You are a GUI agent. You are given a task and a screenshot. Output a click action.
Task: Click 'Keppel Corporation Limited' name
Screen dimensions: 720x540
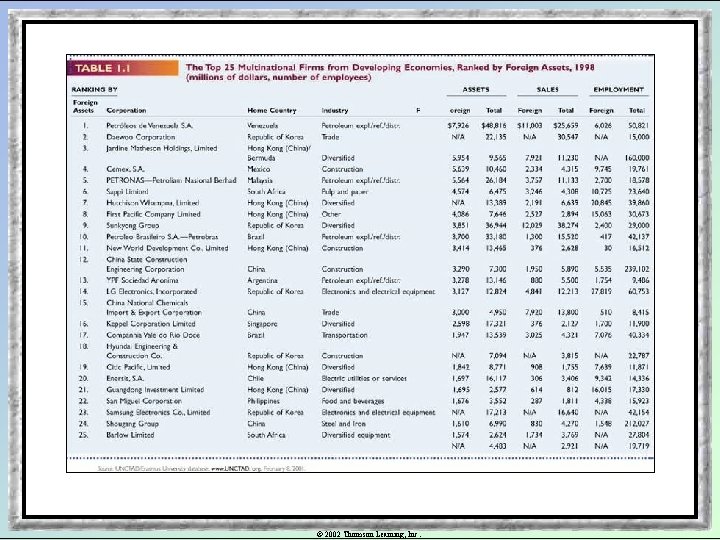(151, 324)
